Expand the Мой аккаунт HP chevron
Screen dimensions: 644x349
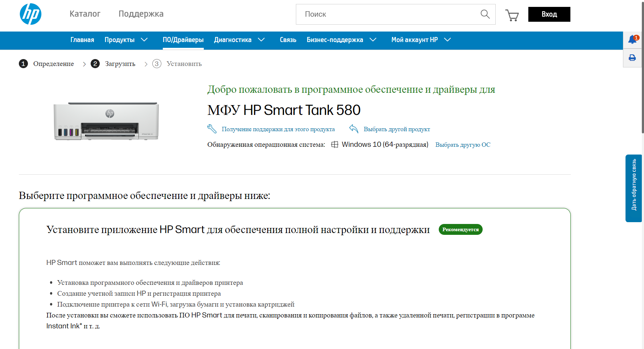[x=447, y=40]
